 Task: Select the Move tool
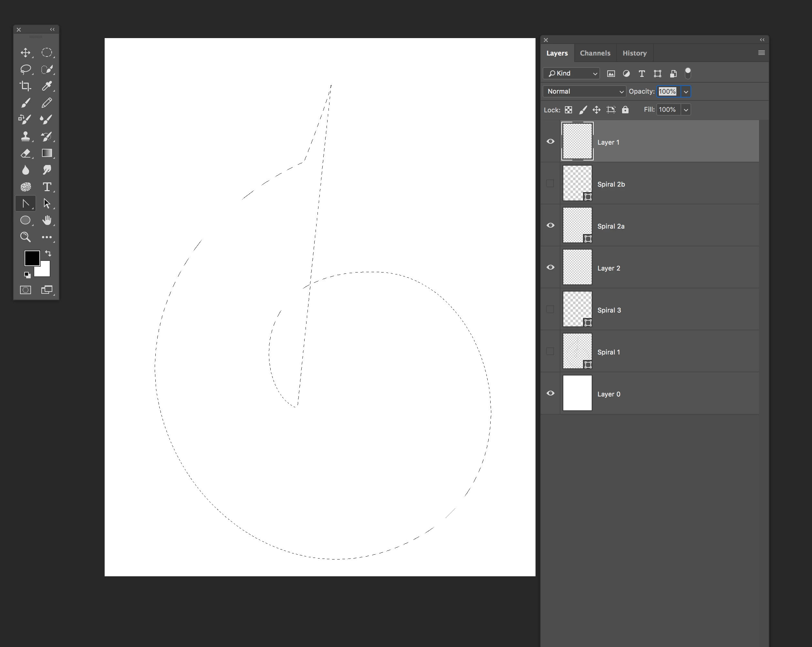click(25, 52)
